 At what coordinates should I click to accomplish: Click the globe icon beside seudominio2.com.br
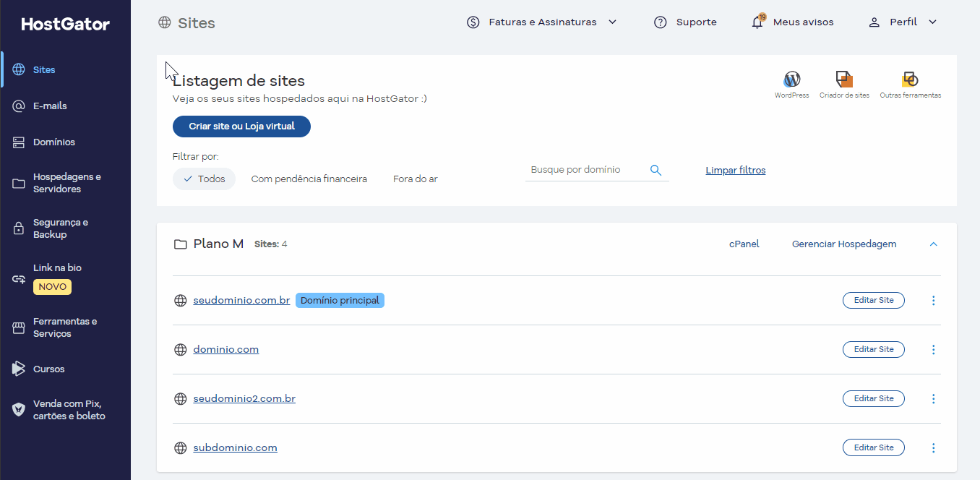click(181, 399)
